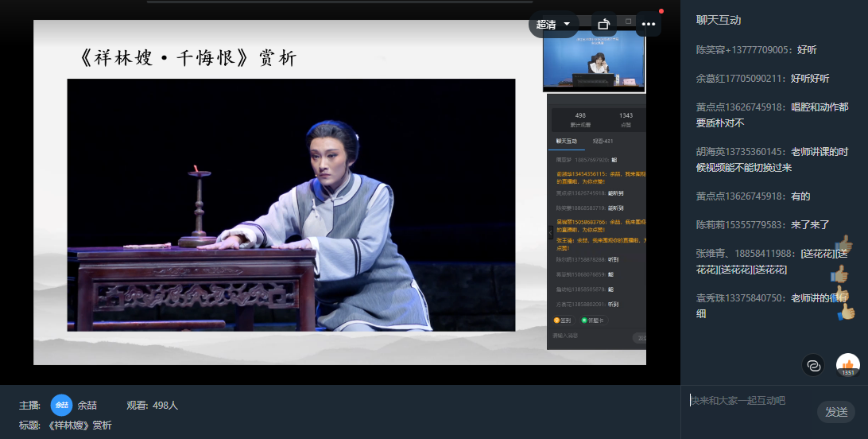Click 陈笑容 username in chat

point(712,49)
